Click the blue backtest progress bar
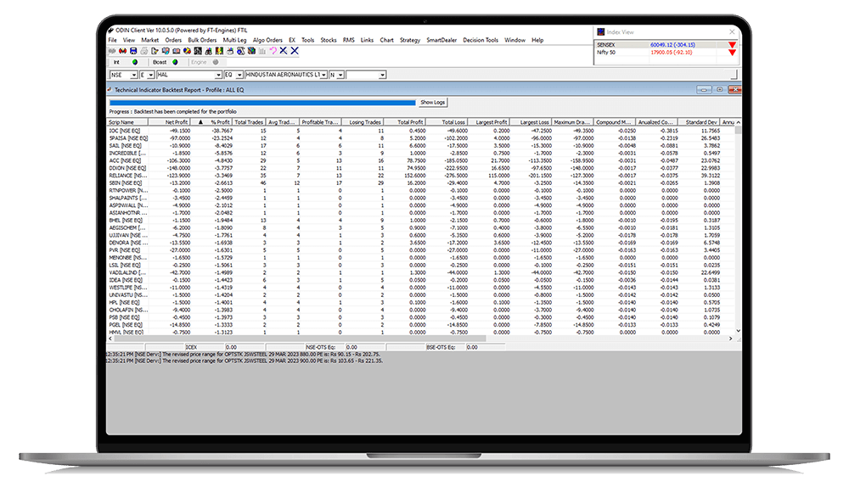This screenshot has width=849, height=504. coord(262,103)
